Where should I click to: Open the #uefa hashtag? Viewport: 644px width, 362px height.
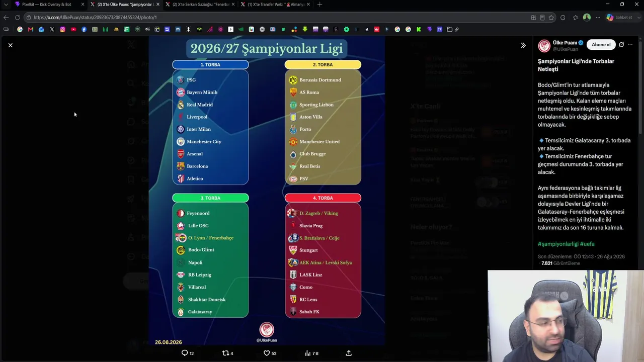[x=587, y=244]
